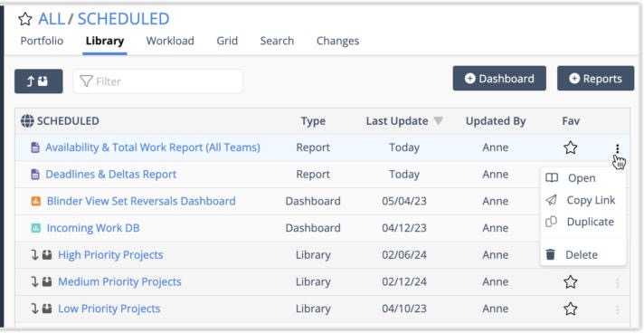Open Medium Priority Projects library
The width and height of the screenshot is (644, 333).
(x=119, y=282)
